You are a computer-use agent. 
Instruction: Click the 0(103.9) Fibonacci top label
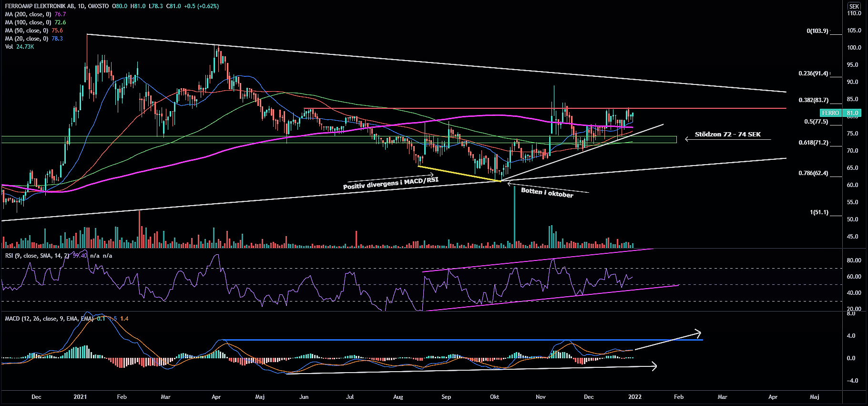tap(817, 31)
